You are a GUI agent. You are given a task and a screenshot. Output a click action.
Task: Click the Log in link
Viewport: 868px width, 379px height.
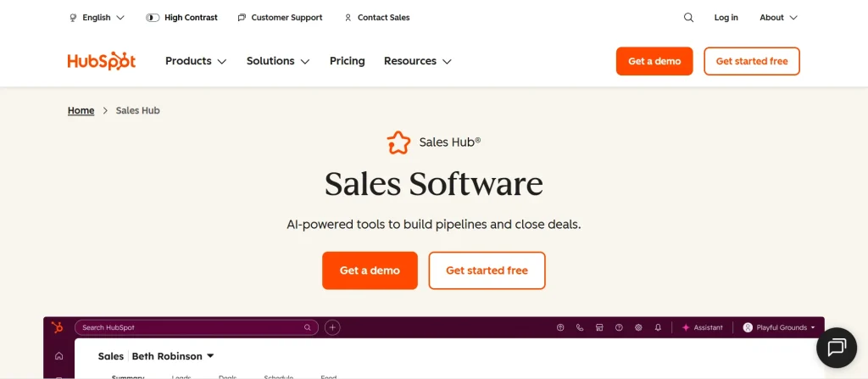(x=726, y=18)
